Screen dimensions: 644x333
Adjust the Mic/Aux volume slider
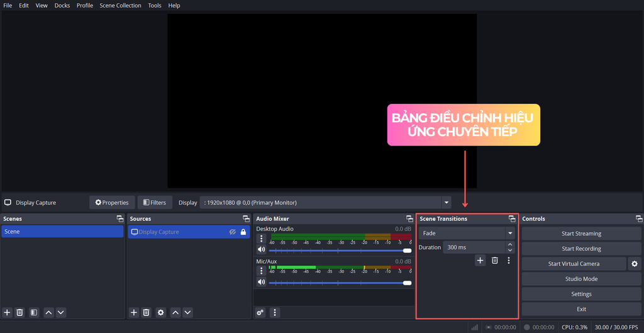pyautogui.click(x=340, y=283)
